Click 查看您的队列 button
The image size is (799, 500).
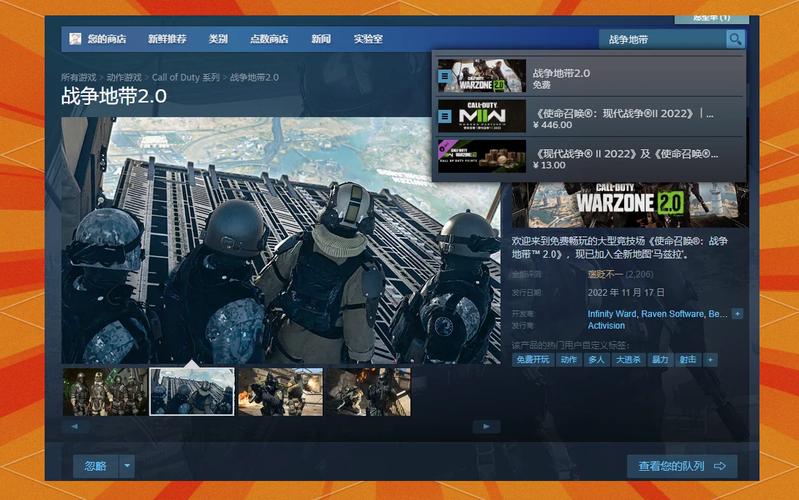tap(681, 466)
